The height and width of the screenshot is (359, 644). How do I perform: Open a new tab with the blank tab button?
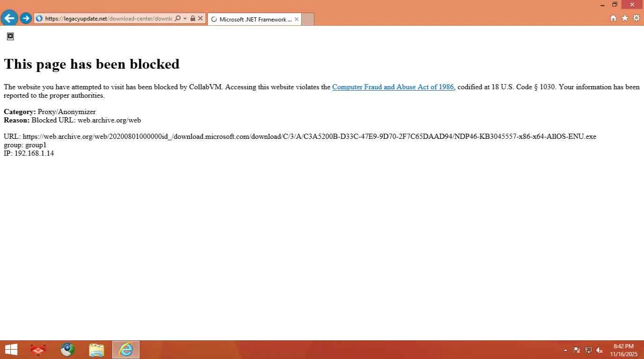coord(308,19)
